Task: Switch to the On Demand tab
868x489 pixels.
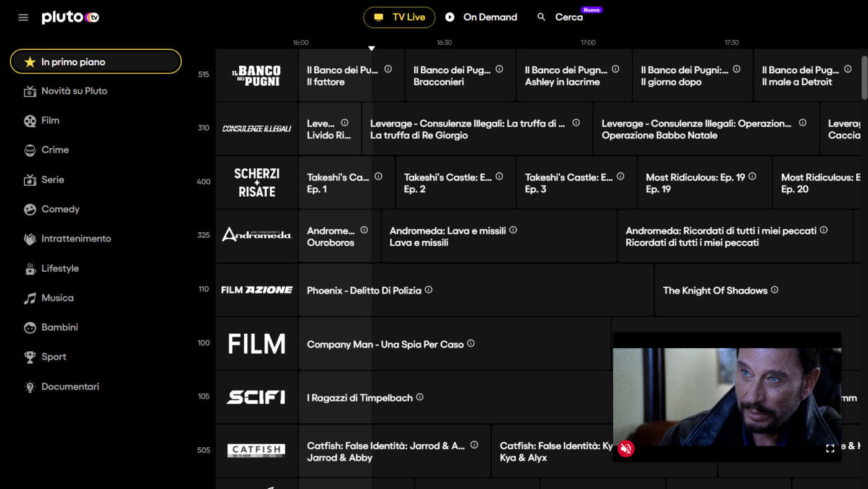Action: pos(481,17)
